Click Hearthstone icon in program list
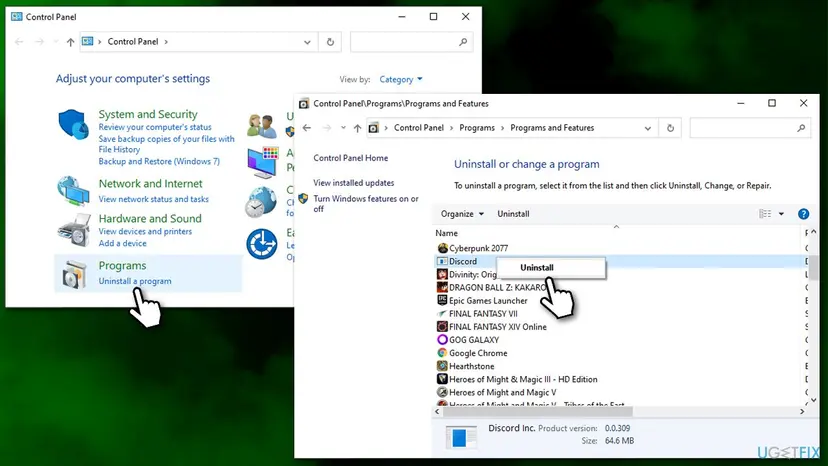 click(443, 366)
